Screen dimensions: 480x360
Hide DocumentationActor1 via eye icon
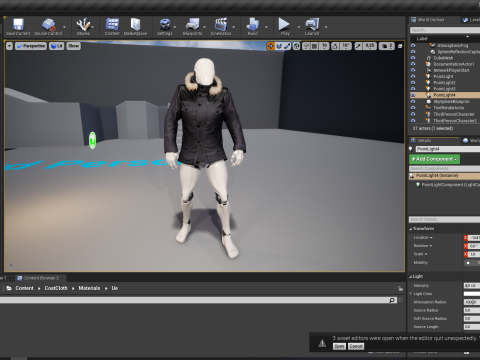[413, 64]
